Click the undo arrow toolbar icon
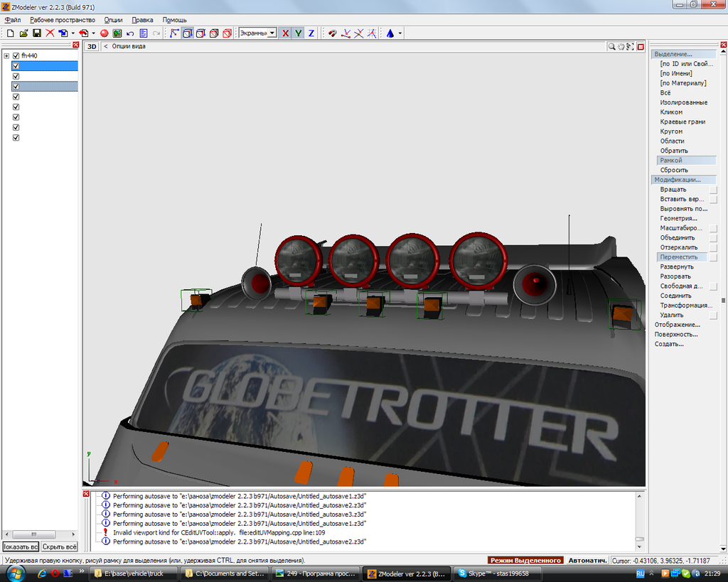The height and width of the screenshot is (582, 728). 130,33
